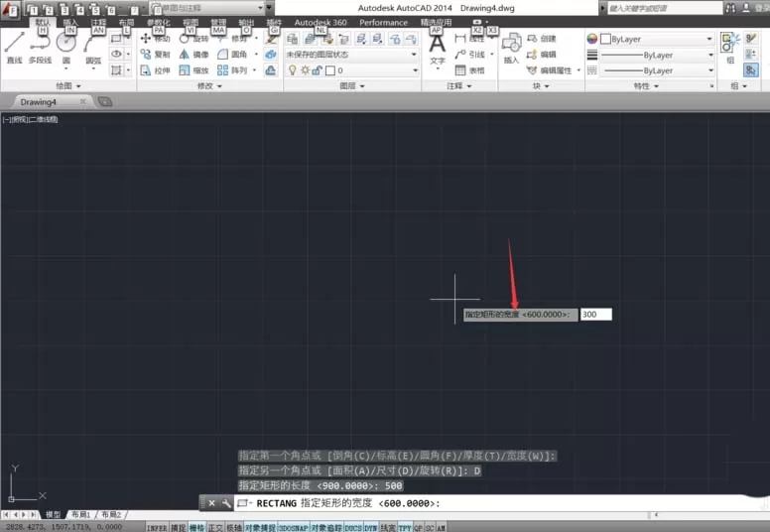Open the workspace selector dropdown

pos(207,8)
